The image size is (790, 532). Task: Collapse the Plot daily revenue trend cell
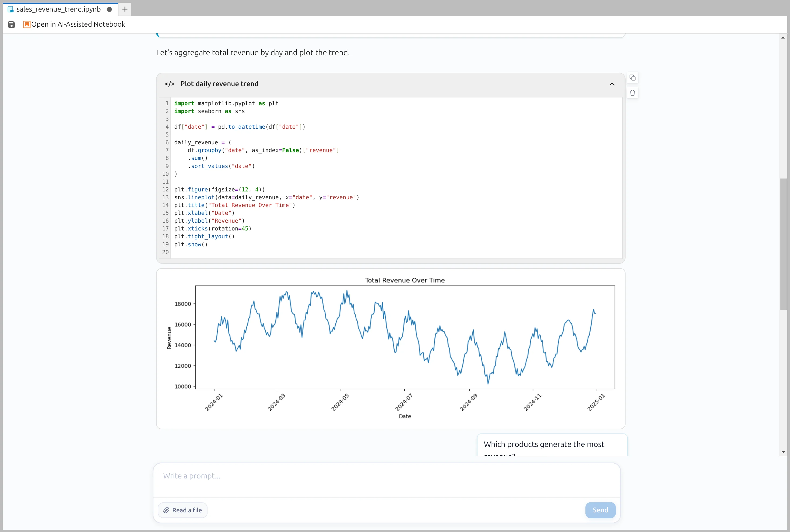coord(612,84)
